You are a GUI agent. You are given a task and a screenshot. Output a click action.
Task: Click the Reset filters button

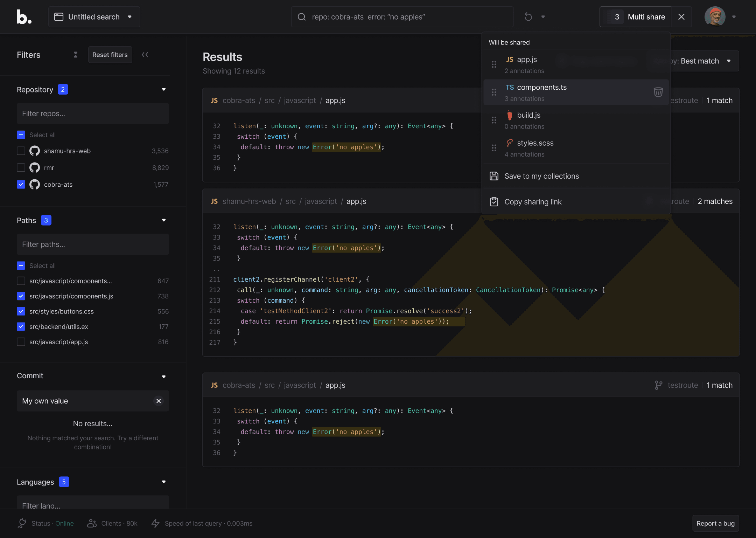point(110,55)
